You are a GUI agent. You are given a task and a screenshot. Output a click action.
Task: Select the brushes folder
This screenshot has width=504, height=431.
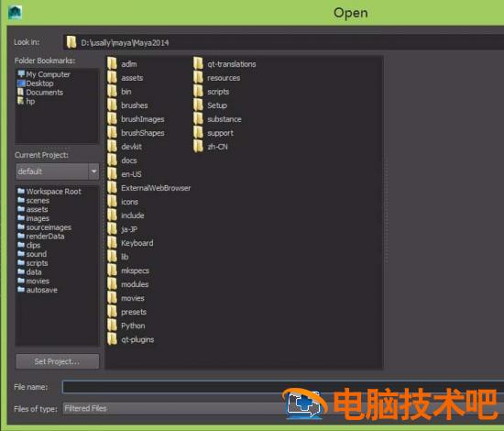coord(127,105)
